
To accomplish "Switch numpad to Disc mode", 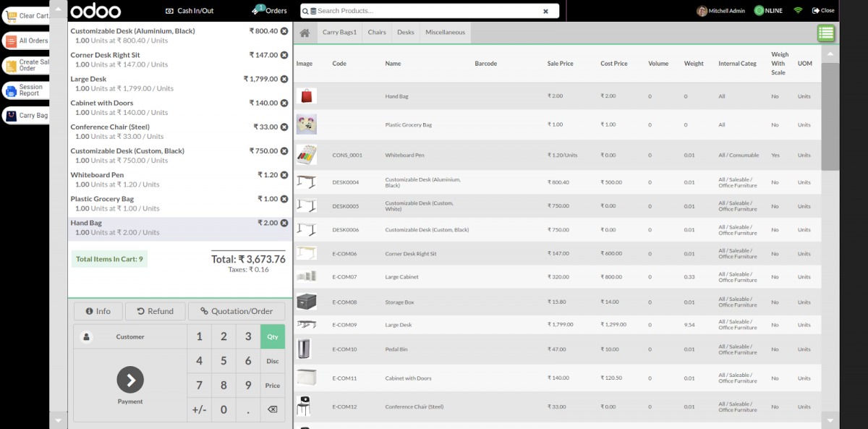I will click(x=273, y=361).
